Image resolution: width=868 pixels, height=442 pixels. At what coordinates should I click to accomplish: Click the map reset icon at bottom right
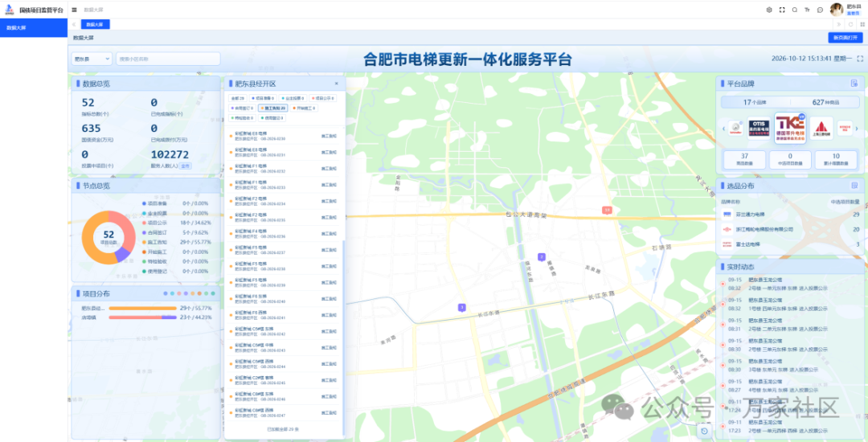pyautogui.click(x=704, y=431)
